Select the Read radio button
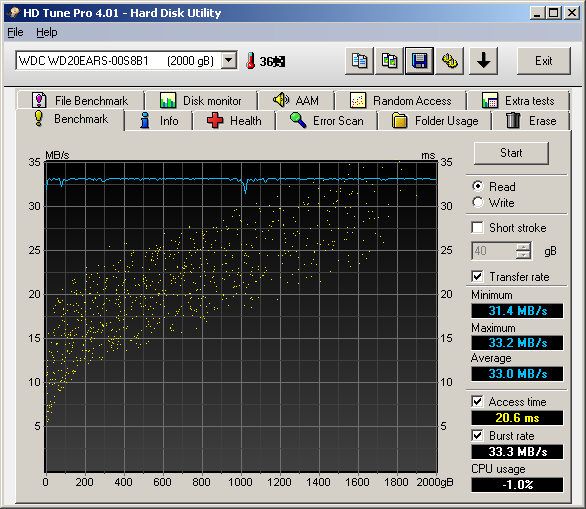 click(478, 186)
